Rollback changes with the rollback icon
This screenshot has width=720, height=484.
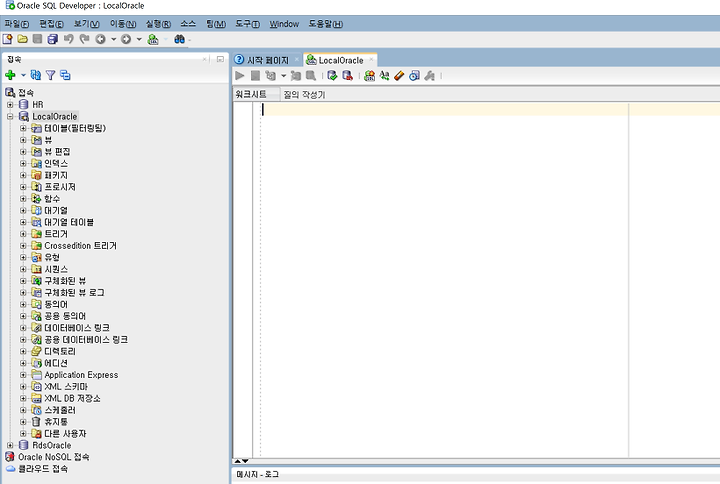[347, 75]
